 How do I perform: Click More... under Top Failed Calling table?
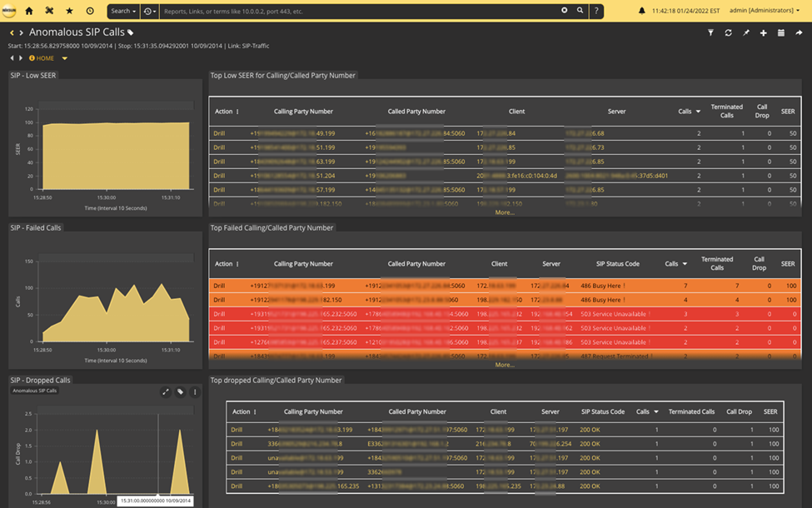(505, 365)
